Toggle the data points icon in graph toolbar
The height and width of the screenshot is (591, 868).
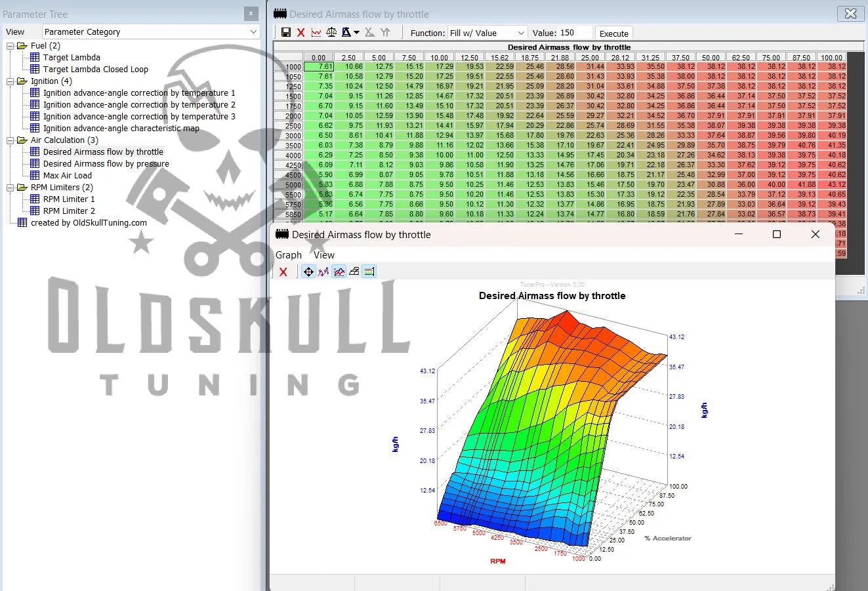tap(323, 272)
